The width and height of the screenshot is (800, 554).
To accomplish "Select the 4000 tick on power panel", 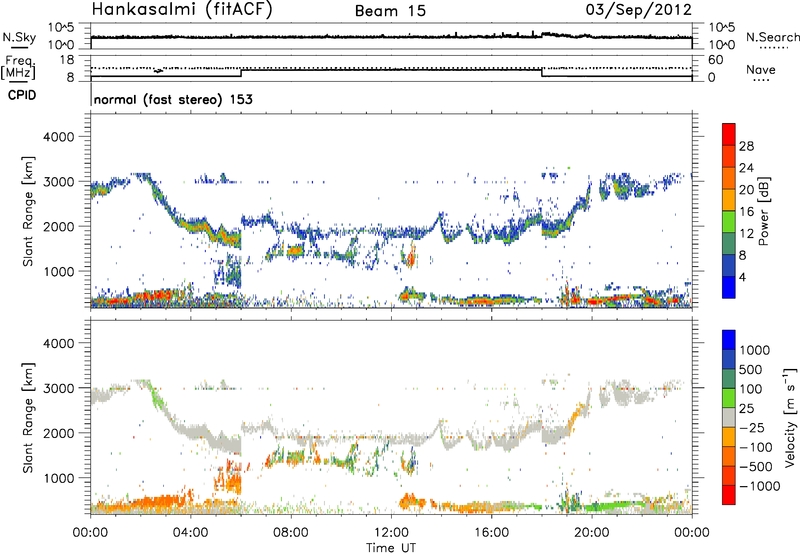I will click(x=59, y=137).
